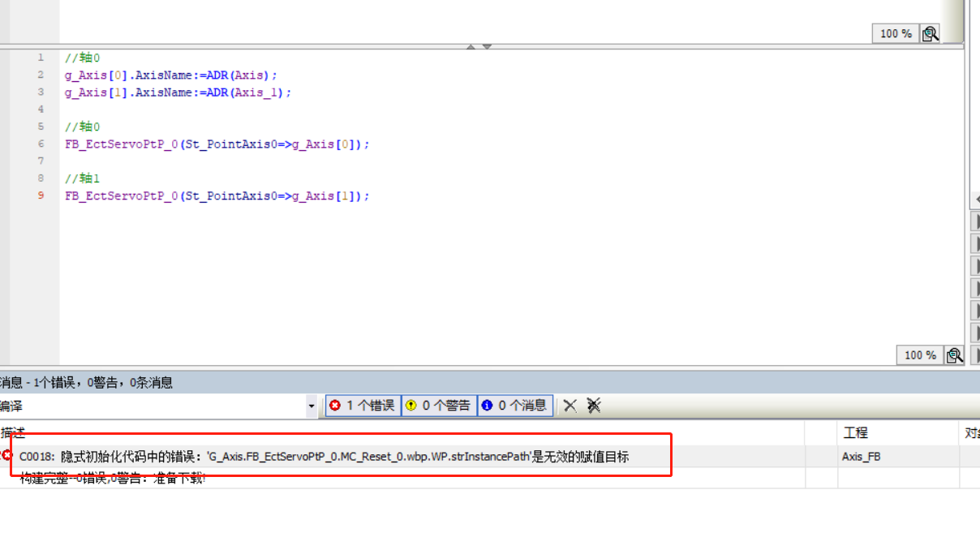Click the zoom magnifier icon in the code editor
980x550 pixels.
point(955,355)
